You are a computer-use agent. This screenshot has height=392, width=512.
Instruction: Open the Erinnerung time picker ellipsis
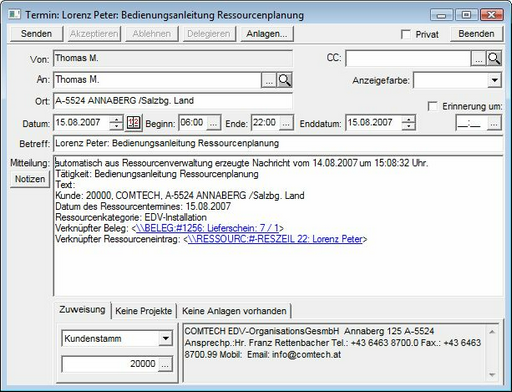tap(494, 123)
